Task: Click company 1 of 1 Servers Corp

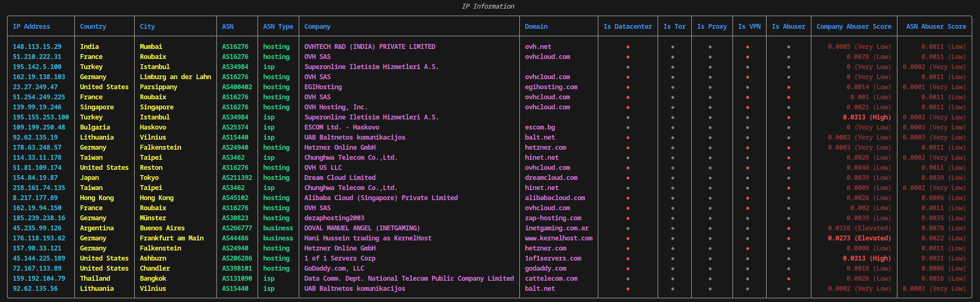Action: coord(340,258)
